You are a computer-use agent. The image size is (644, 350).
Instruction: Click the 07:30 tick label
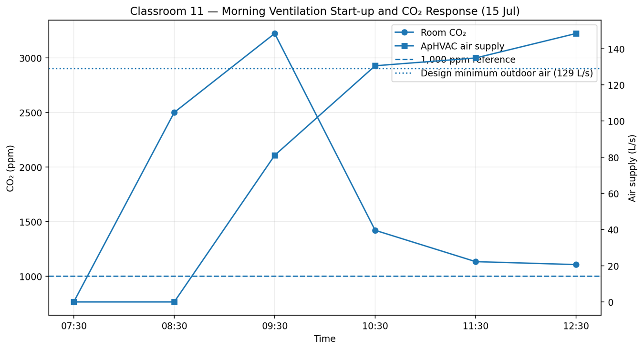pyautogui.click(x=73, y=326)
